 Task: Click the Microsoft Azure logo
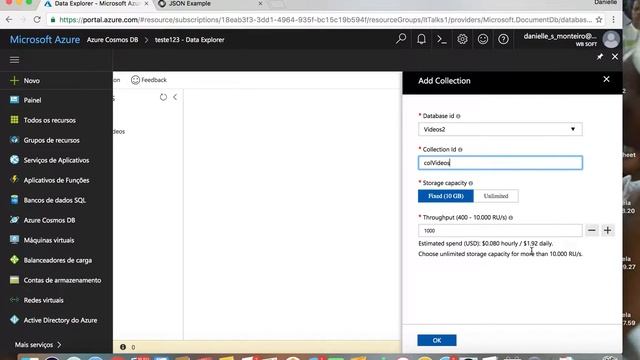(x=45, y=40)
